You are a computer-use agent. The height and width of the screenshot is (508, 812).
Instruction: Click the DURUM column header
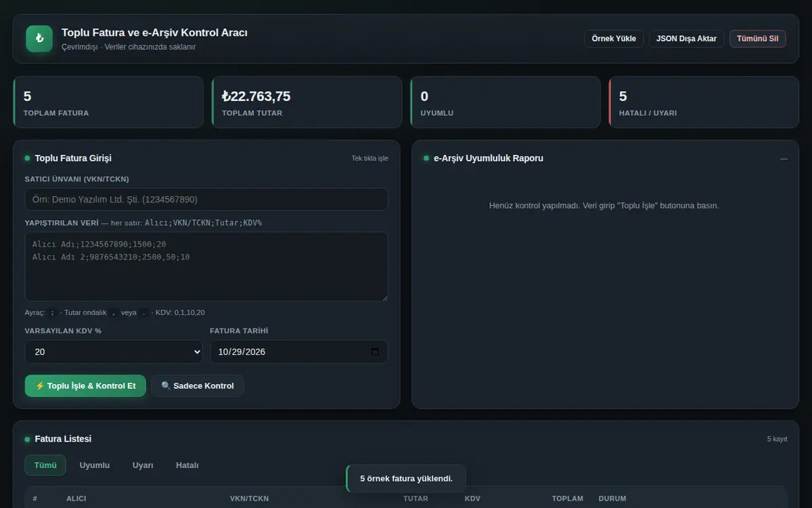coord(612,499)
